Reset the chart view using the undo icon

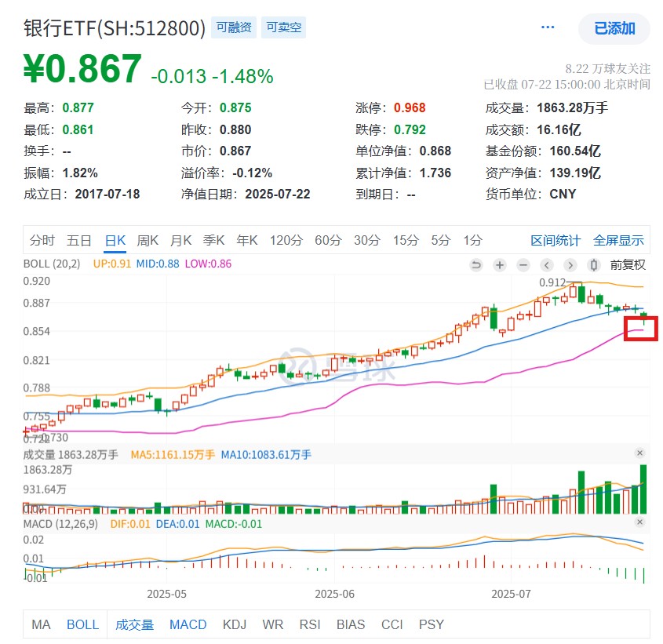point(476,265)
